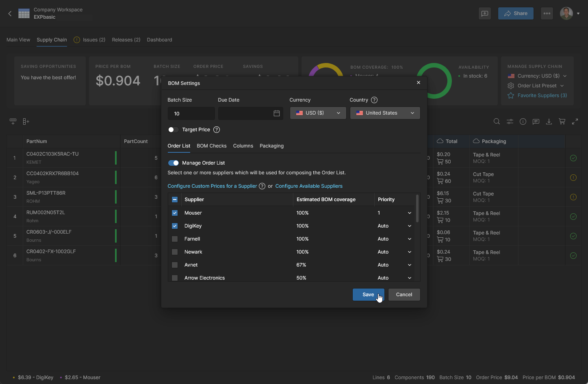Open the Priority dropdown for Newark
Screen dimensions: 588x384
[394, 252]
